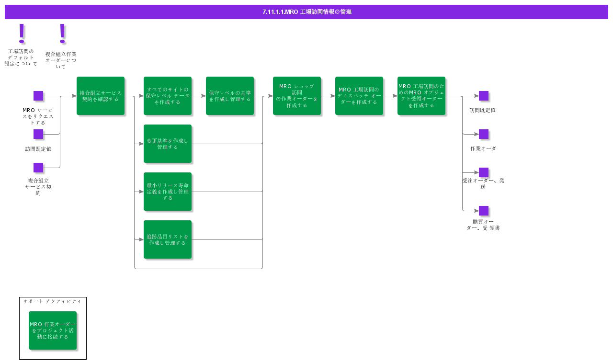This screenshot has width=613, height=364.
Task: Select the 複合組立サービス契約を確認する step
Action: pos(101,96)
